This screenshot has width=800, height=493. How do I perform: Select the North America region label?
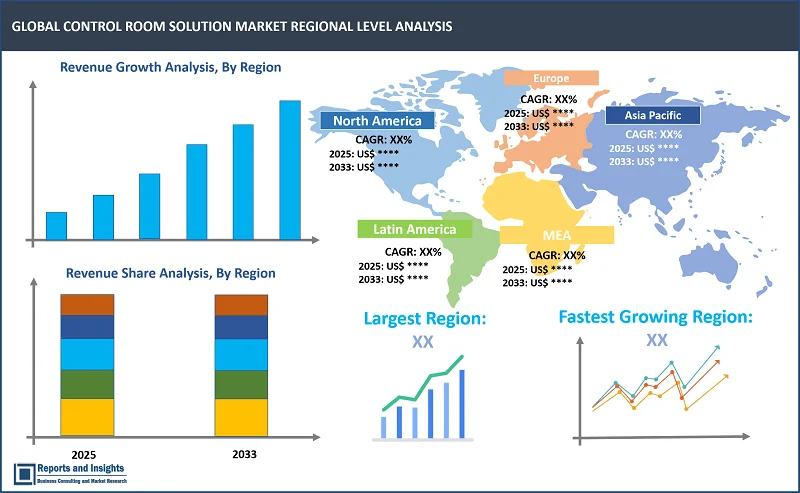[x=377, y=121]
